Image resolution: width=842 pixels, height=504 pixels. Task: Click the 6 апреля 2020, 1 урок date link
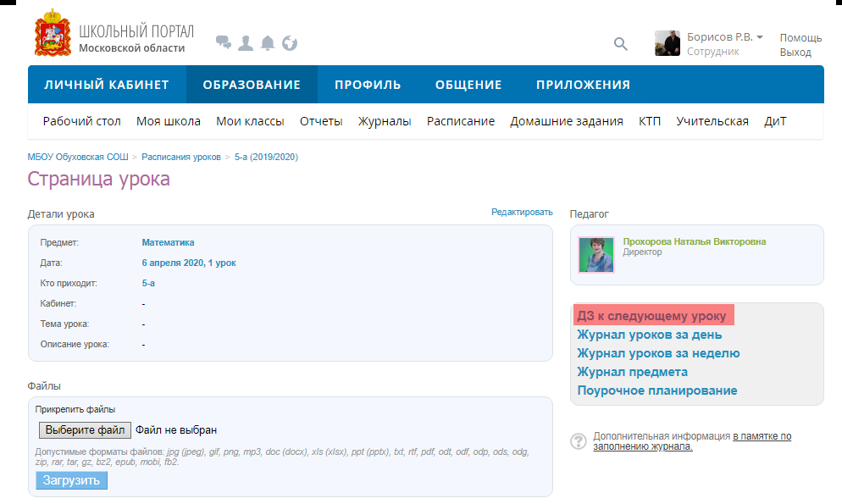(x=189, y=263)
